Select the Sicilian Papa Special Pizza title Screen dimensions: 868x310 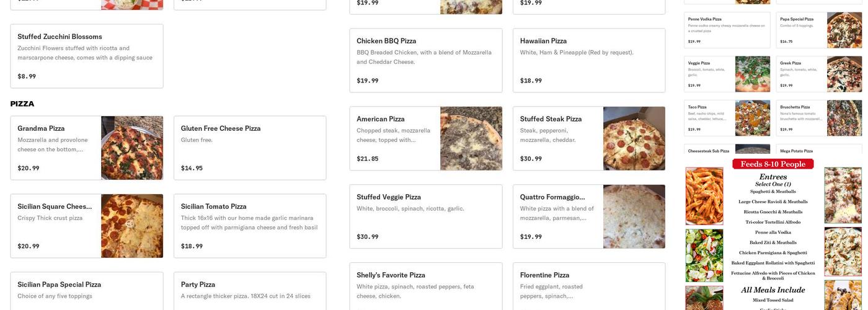(x=60, y=285)
